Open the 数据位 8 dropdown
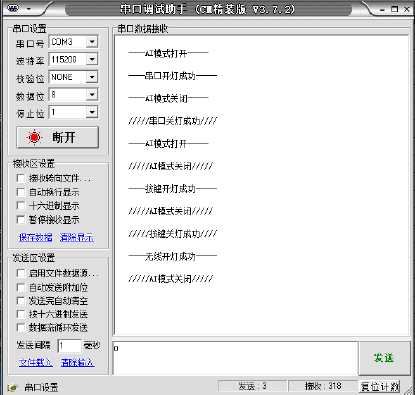This screenshot has width=415, height=395. pos(92,95)
